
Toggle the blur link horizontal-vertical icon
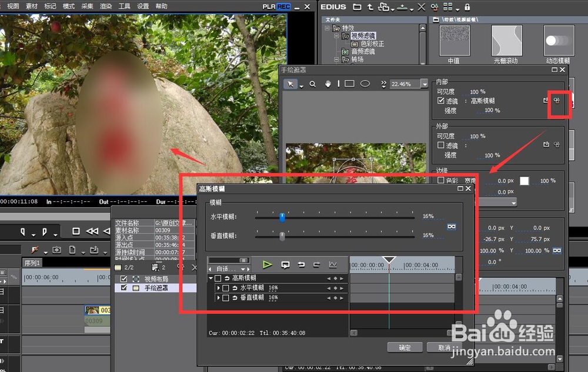(452, 227)
